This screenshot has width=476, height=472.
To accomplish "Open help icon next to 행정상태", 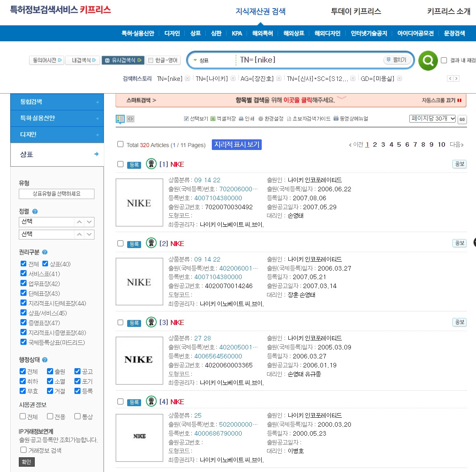I will (x=45, y=360).
